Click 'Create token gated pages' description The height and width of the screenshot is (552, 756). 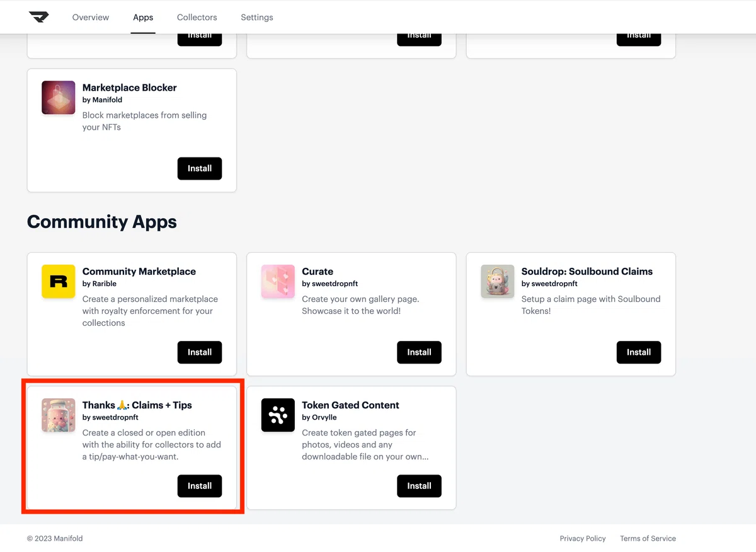pos(365,444)
